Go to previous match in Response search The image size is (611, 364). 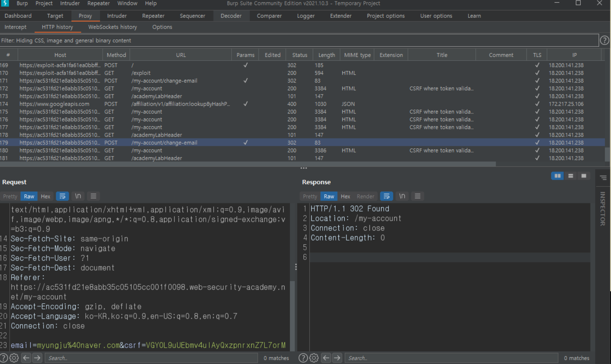click(x=326, y=358)
